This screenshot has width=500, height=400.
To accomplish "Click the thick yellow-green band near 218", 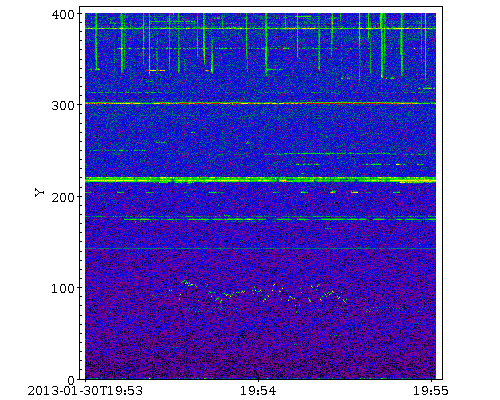I will point(260,180).
